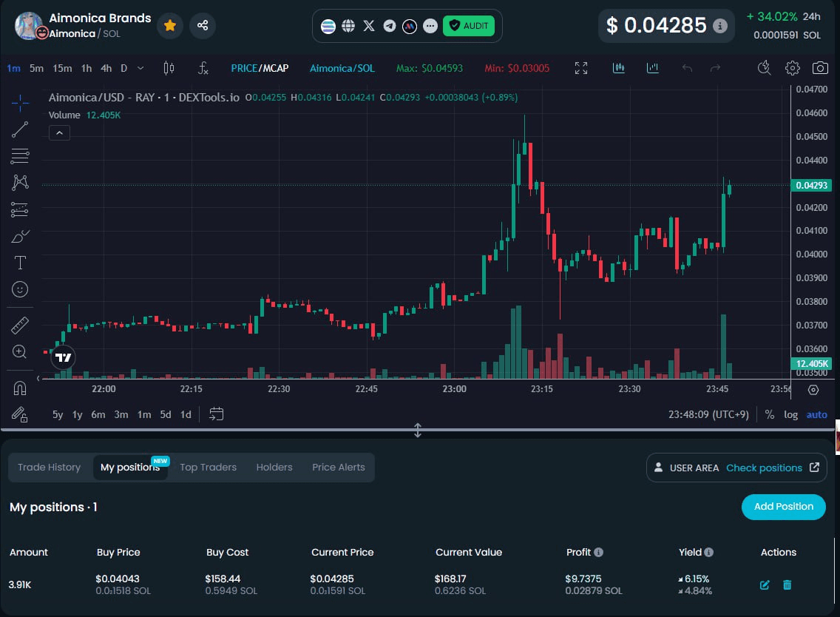
Task: Click the green AUDIT button
Action: pos(469,26)
